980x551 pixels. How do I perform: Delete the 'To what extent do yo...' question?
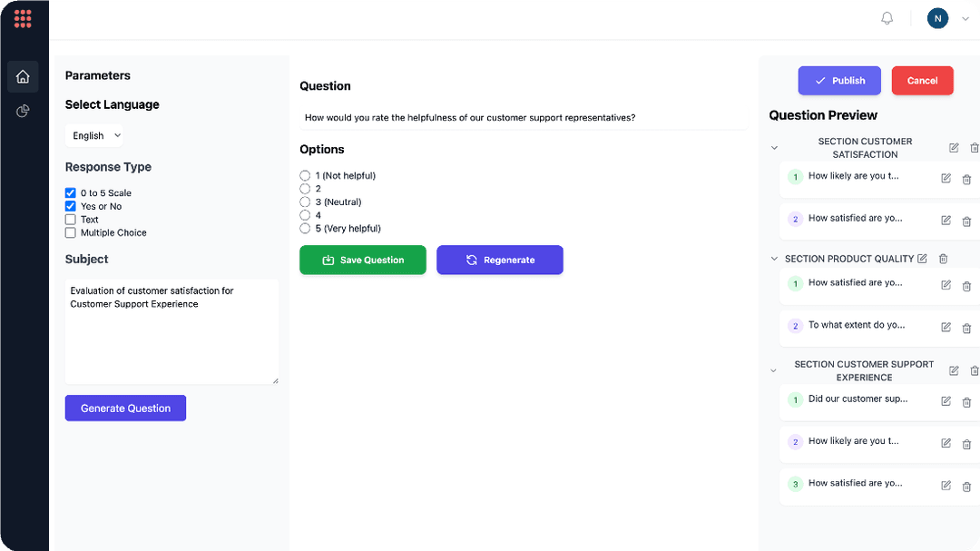tap(966, 327)
